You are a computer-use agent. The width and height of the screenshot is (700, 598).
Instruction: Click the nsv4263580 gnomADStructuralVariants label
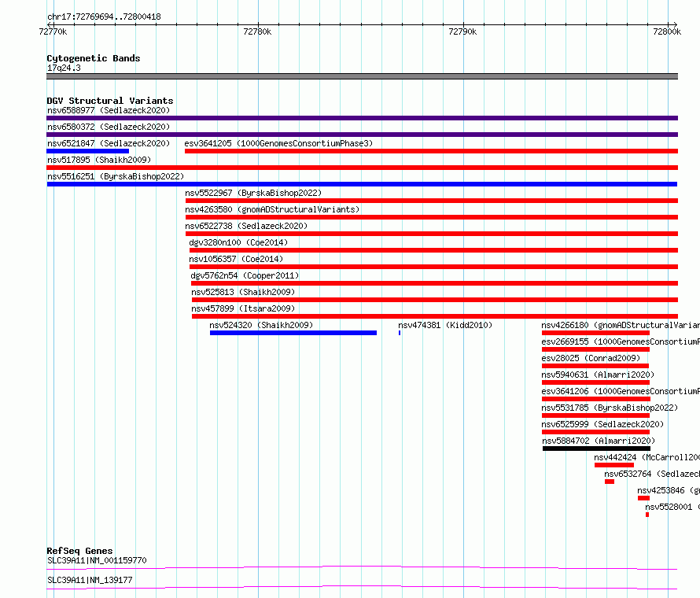[272, 209]
